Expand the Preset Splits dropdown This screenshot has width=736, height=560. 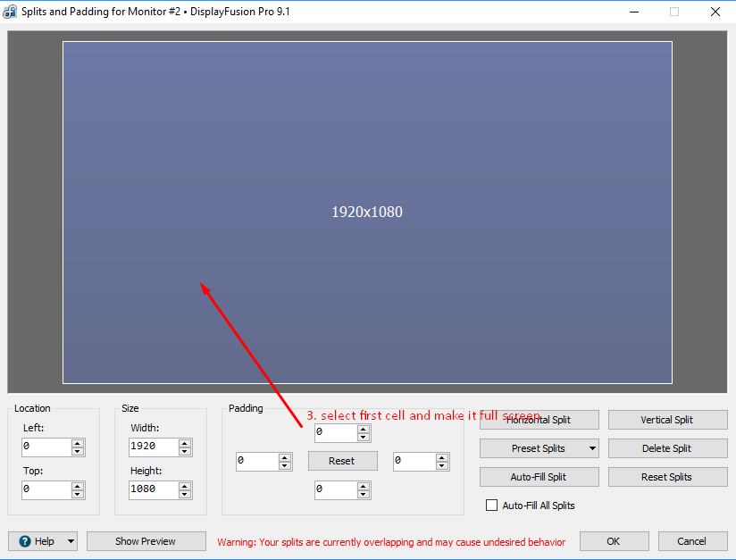[x=592, y=448]
